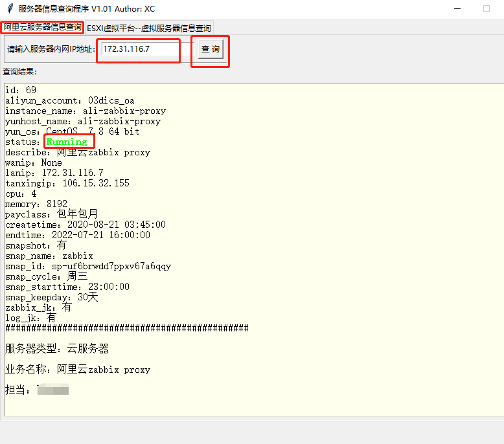
Task: Click the yunhost_name line
Action: [x=83, y=121]
